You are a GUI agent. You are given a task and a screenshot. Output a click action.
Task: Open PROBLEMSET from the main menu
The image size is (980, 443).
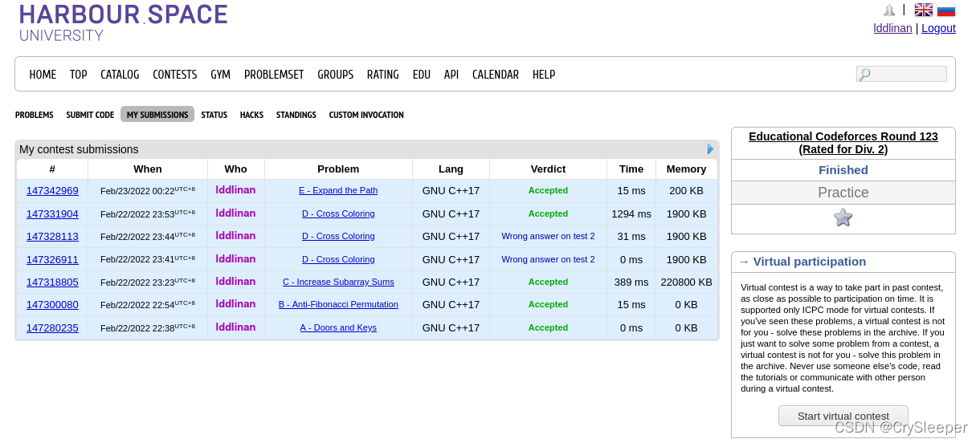click(x=274, y=75)
